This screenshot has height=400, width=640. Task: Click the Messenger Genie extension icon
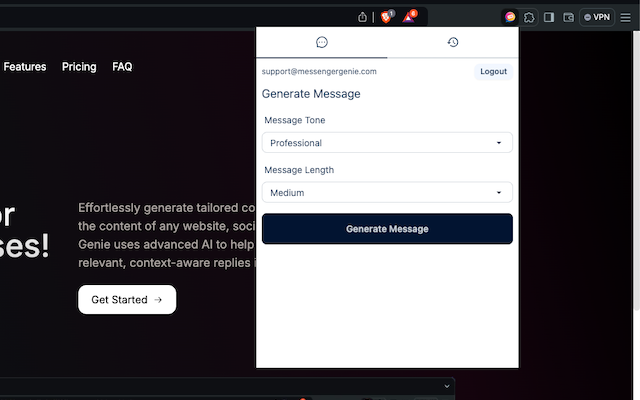509,17
